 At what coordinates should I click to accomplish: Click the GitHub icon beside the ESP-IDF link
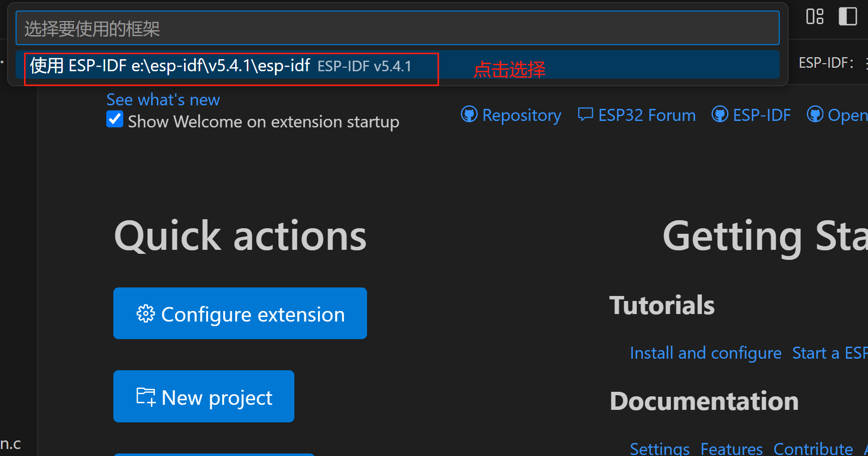tap(720, 114)
